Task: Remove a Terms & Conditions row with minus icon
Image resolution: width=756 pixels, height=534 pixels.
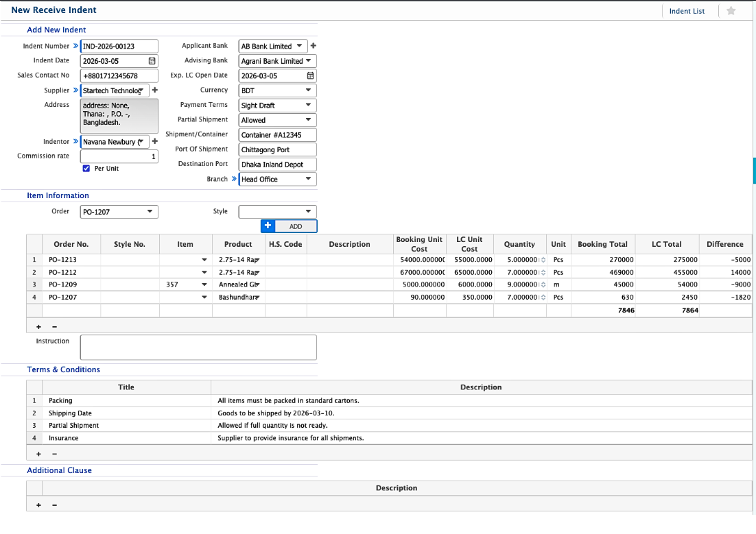Action: click(x=55, y=453)
